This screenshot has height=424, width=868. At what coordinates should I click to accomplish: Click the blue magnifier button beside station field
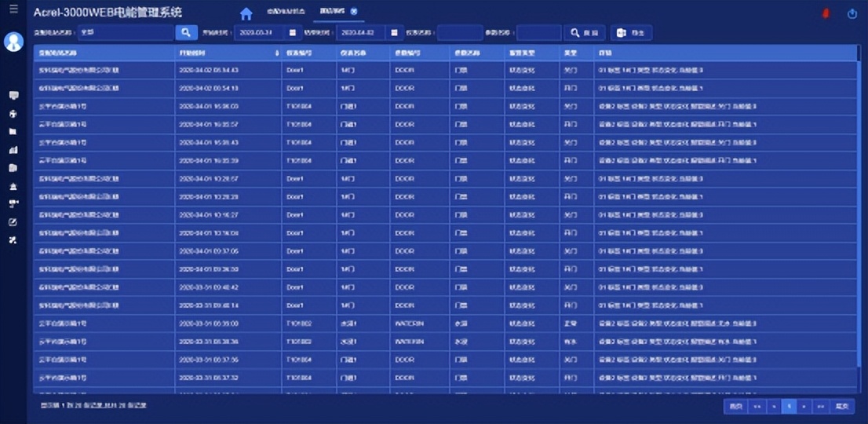tap(186, 32)
